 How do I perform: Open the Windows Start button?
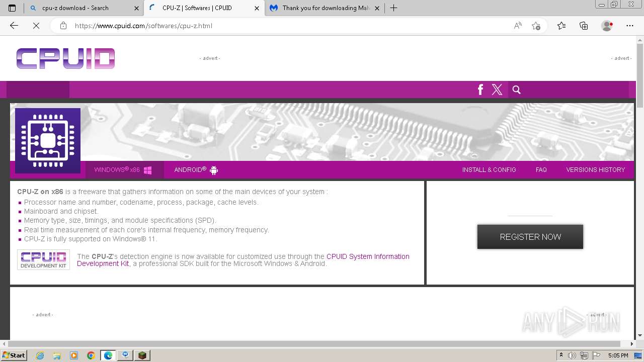[14, 355]
